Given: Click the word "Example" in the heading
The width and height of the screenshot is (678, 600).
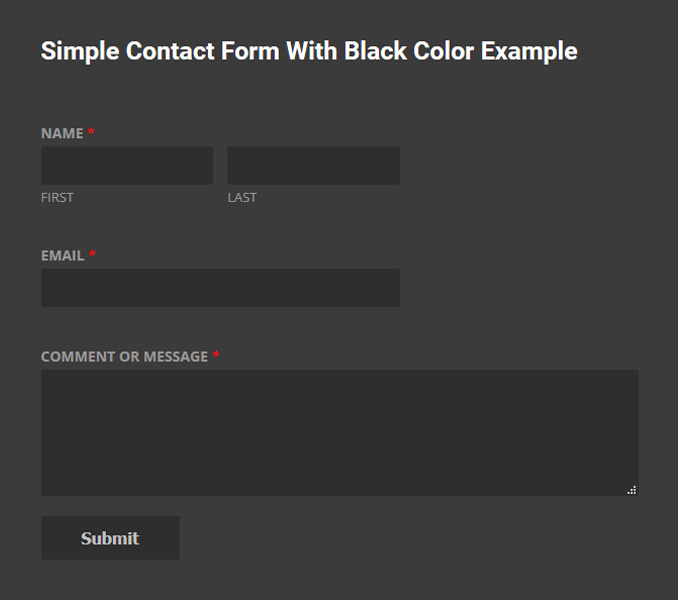Looking at the screenshot, I should [529, 51].
